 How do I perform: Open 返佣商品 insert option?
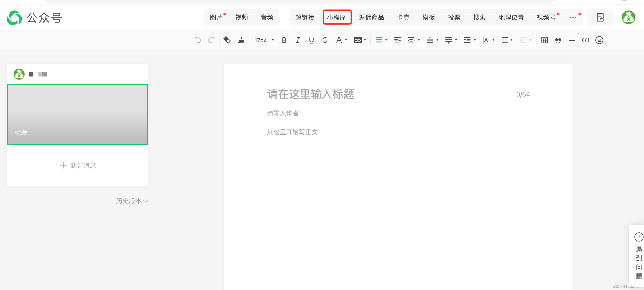(371, 17)
